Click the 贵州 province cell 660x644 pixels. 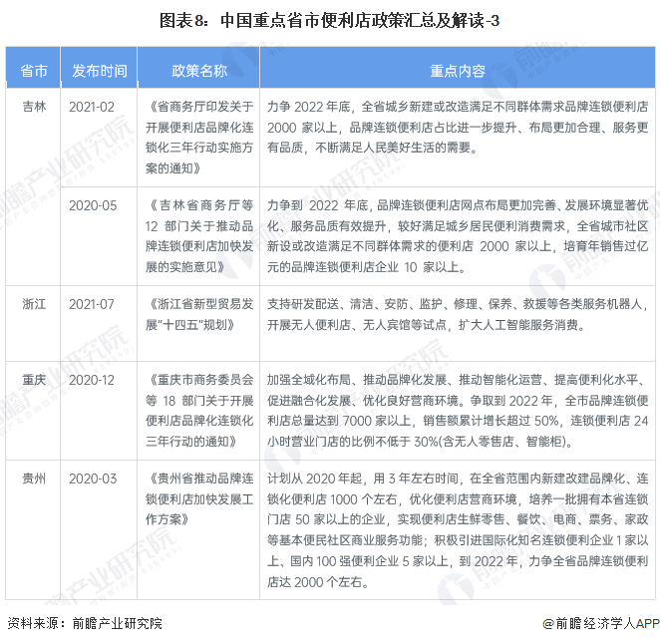(34, 479)
